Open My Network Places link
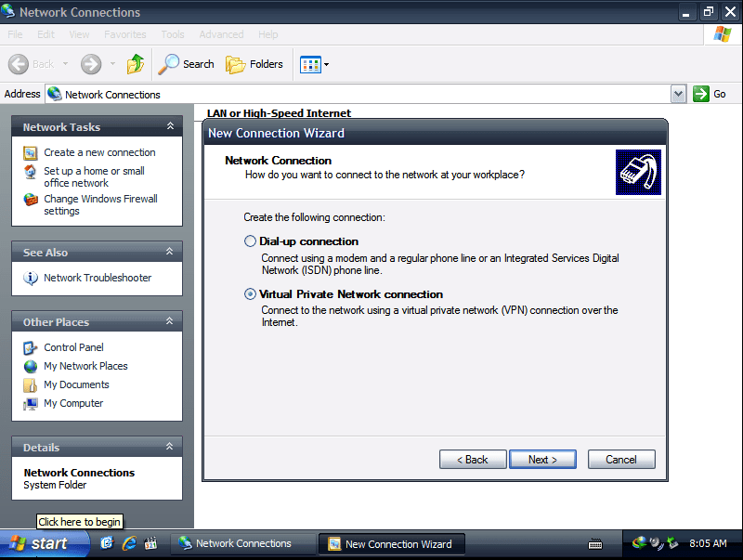The width and height of the screenshot is (743, 560). pyautogui.click(x=85, y=366)
